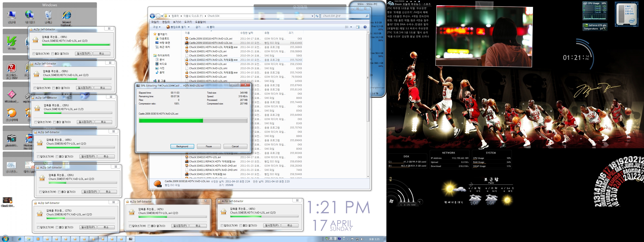Click the 7z taskbar button

[130, 239]
